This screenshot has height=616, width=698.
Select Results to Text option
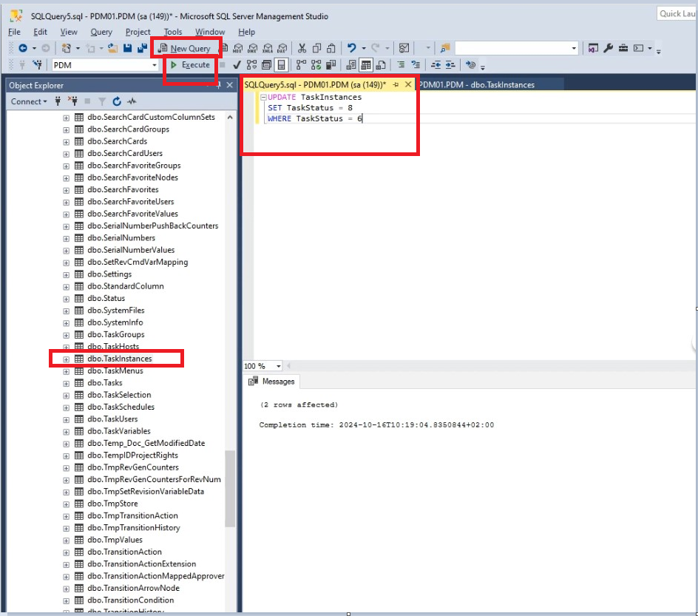(x=351, y=65)
